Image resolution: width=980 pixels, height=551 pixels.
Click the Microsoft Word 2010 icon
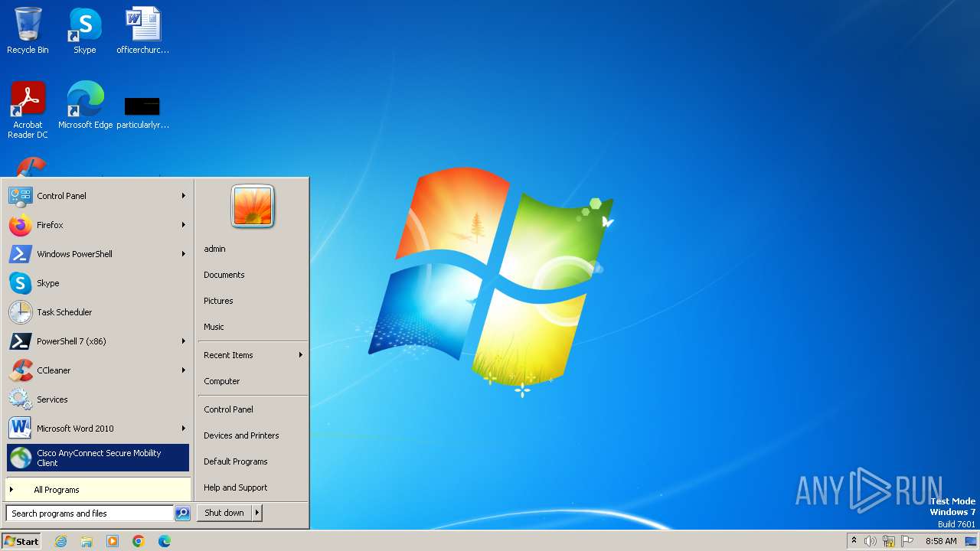point(20,429)
